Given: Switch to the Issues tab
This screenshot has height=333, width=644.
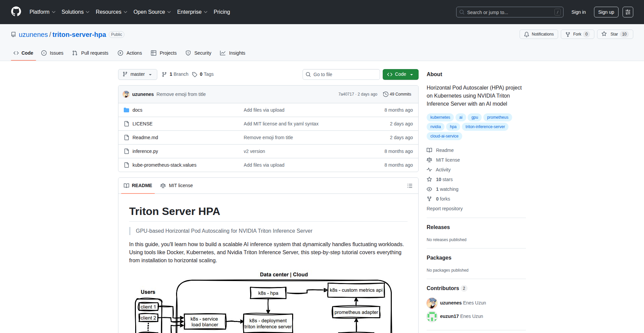Looking at the screenshot, I should (52, 53).
